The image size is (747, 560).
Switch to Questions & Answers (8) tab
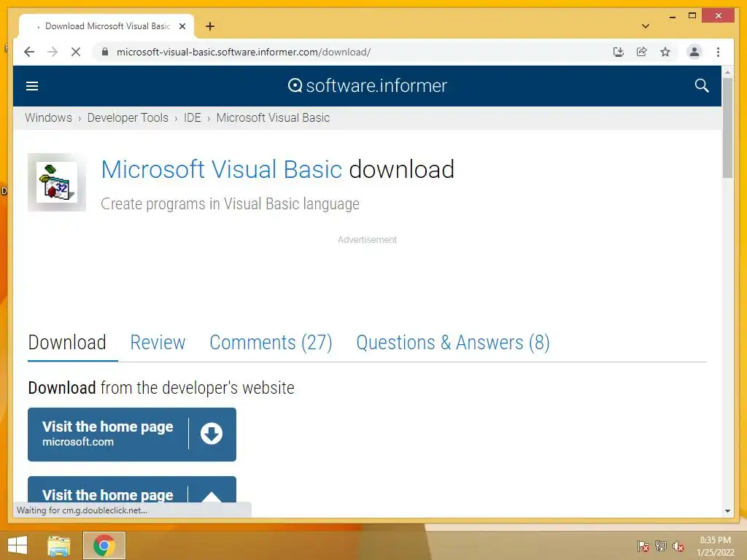(453, 343)
